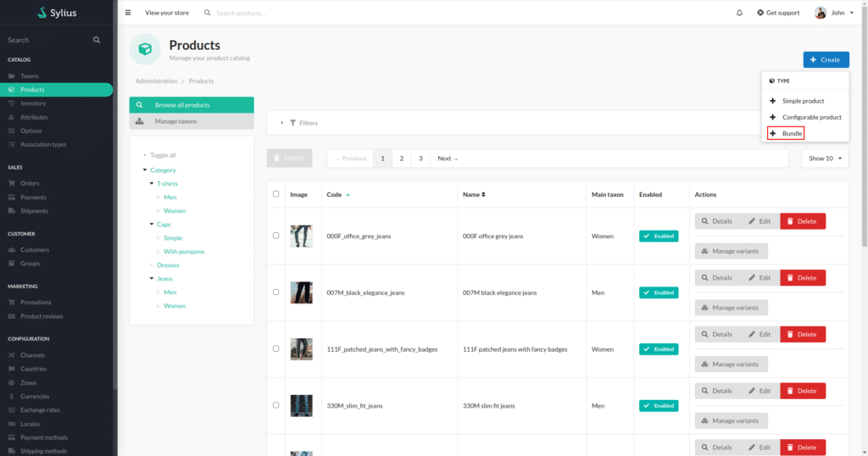Collapse the Category tree node
Screen dimensions: 868x456
pos(145,170)
